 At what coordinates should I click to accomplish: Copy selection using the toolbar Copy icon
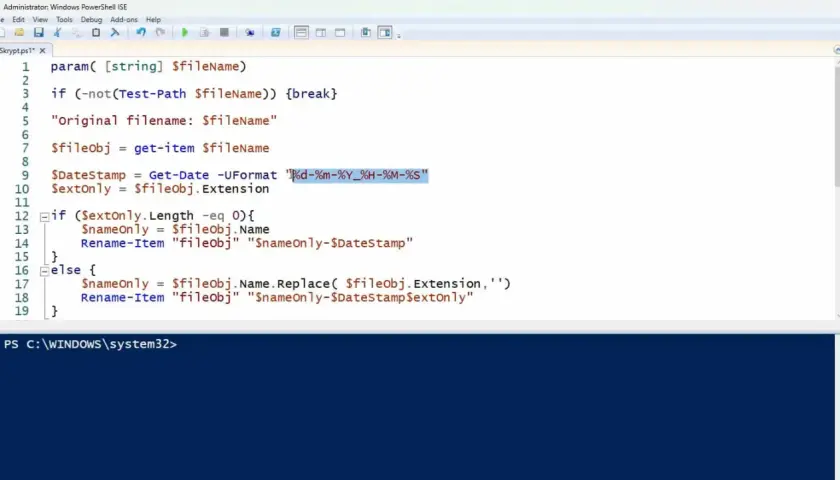77,33
